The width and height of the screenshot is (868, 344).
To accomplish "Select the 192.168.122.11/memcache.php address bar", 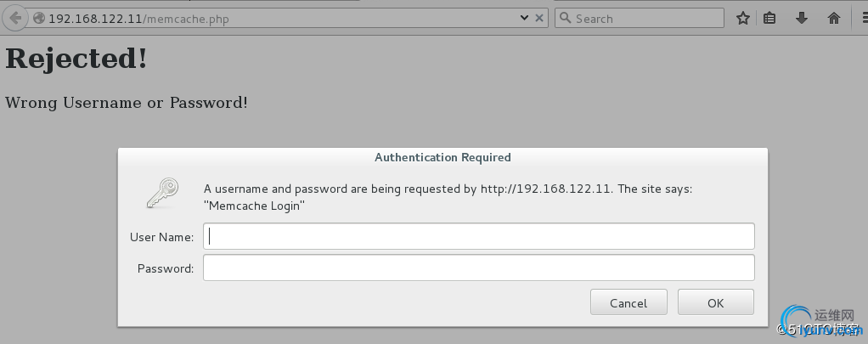I will tap(280, 18).
